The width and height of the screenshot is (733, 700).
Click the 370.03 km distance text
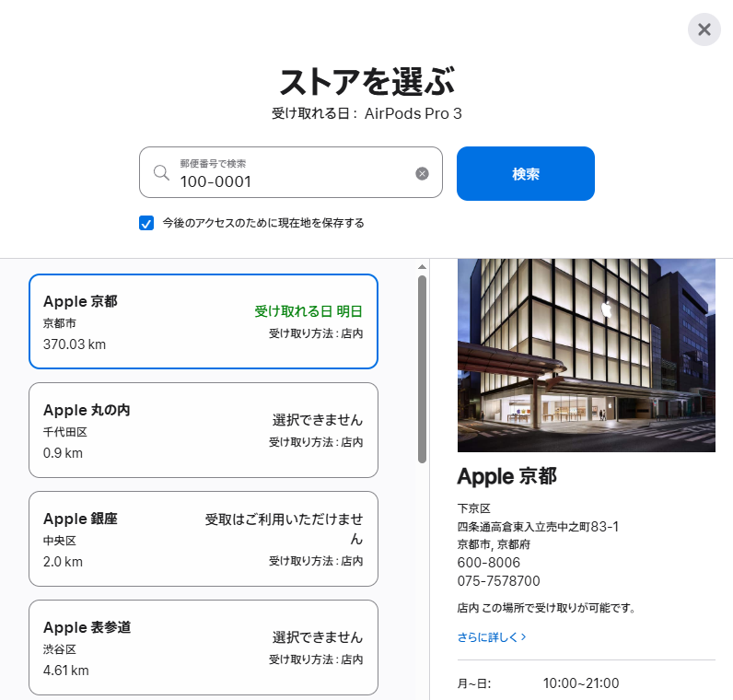click(75, 344)
